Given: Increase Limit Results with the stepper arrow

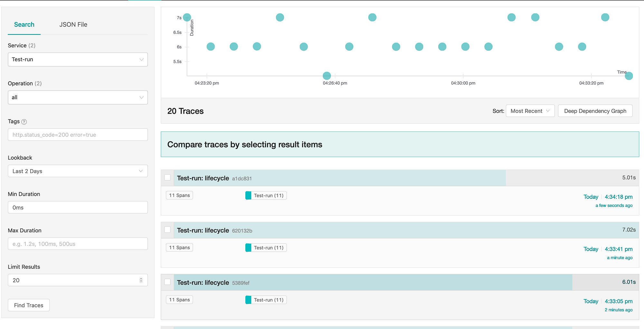Looking at the screenshot, I should [141, 278].
